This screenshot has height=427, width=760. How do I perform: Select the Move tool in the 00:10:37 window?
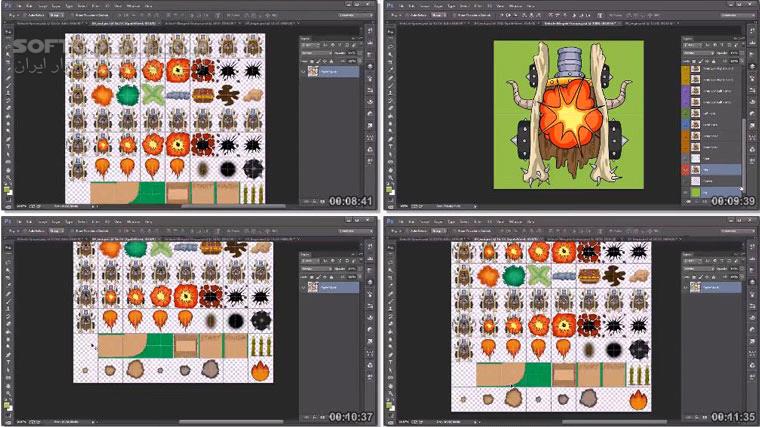8,248
